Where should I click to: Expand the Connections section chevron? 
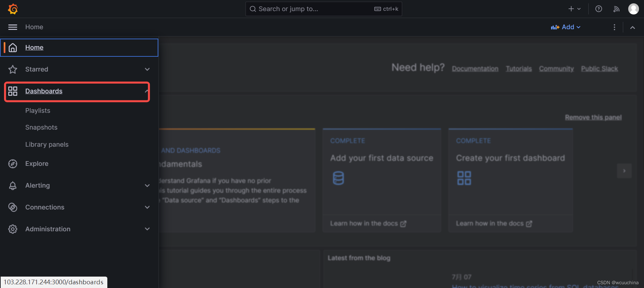147,207
